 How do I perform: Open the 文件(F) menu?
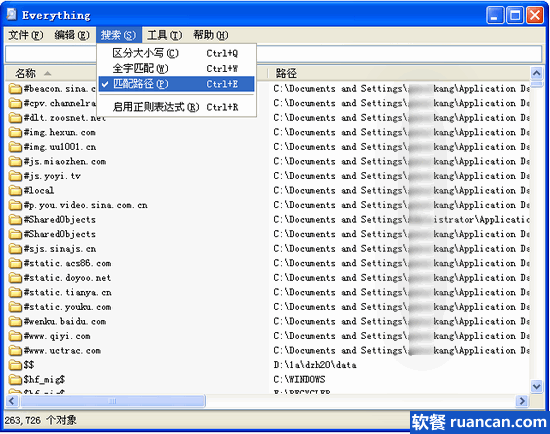[x=26, y=35]
